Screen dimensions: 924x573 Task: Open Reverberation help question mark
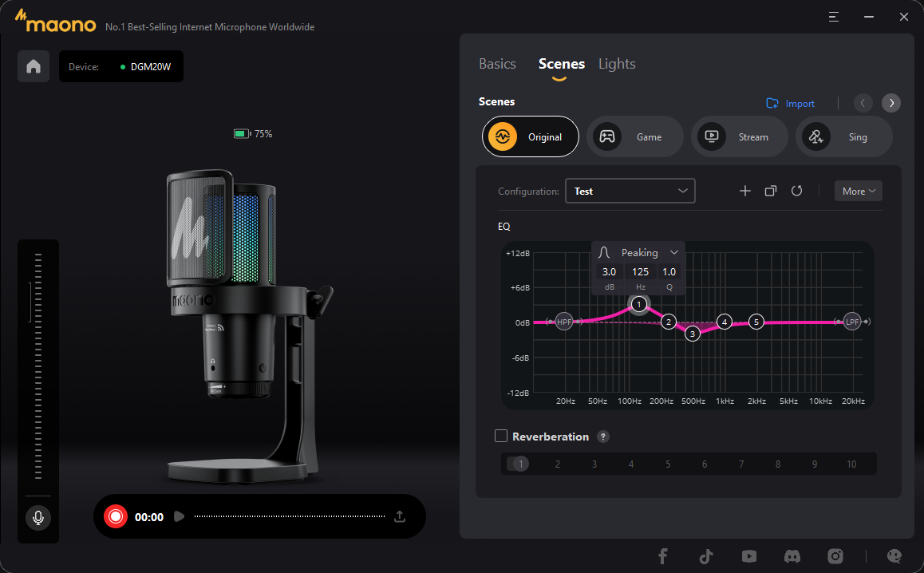603,437
